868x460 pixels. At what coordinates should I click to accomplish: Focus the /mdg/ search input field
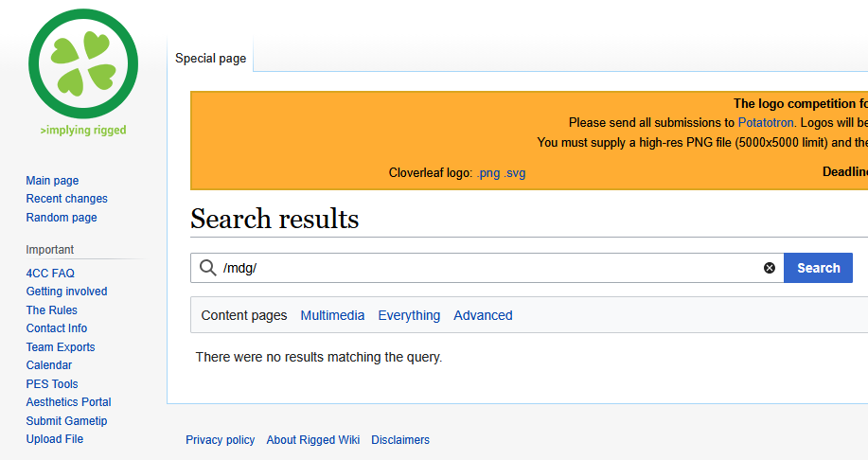pyautogui.click(x=487, y=268)
